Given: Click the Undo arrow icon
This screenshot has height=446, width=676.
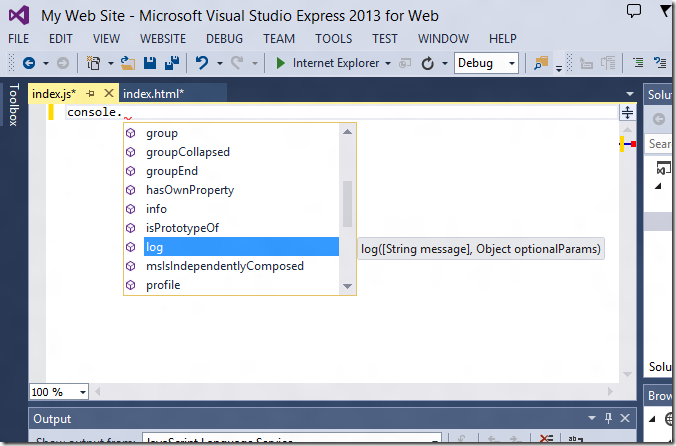Looking at the screenshot, I should click(203, 63).
